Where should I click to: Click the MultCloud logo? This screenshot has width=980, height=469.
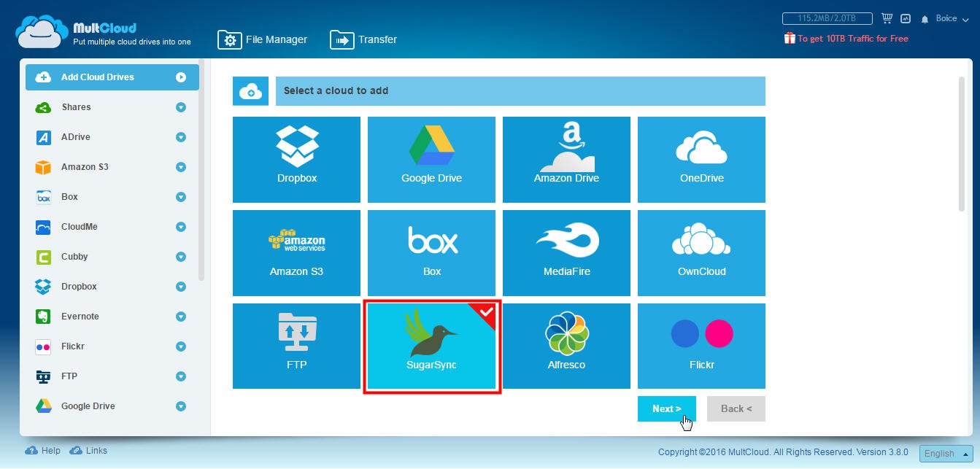click(103, 31)
